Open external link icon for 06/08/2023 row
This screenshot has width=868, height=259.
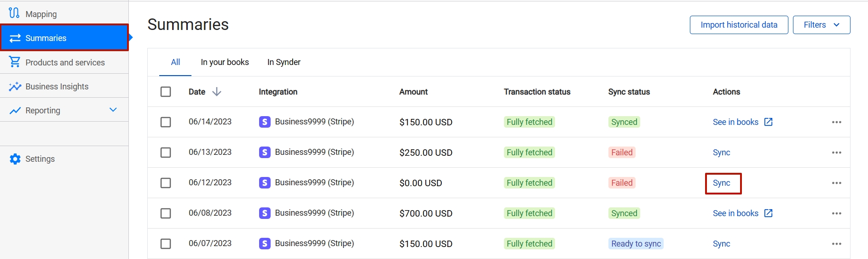pos(768,213)
